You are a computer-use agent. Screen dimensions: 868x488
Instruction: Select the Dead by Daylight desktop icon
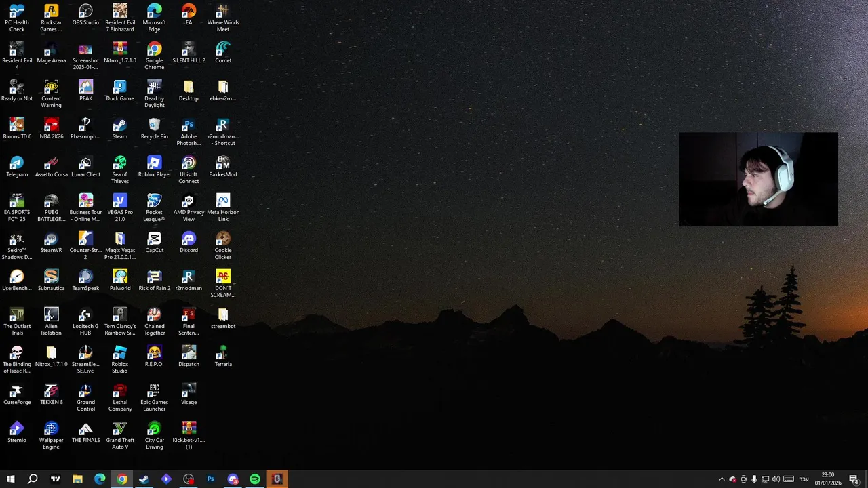154,94
